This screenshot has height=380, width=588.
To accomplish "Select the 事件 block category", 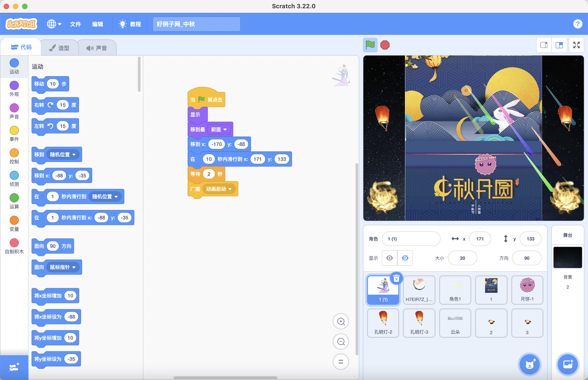I will 14,134.
